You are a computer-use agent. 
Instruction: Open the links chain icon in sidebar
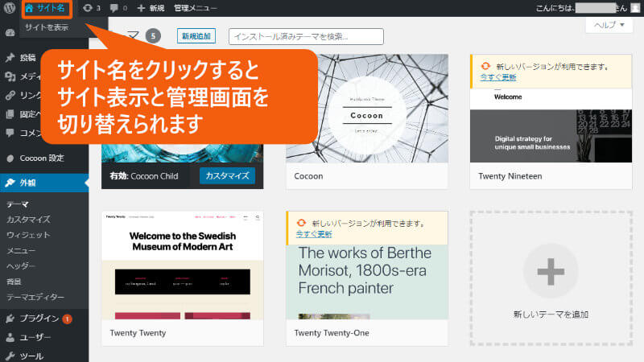point(10,95)
